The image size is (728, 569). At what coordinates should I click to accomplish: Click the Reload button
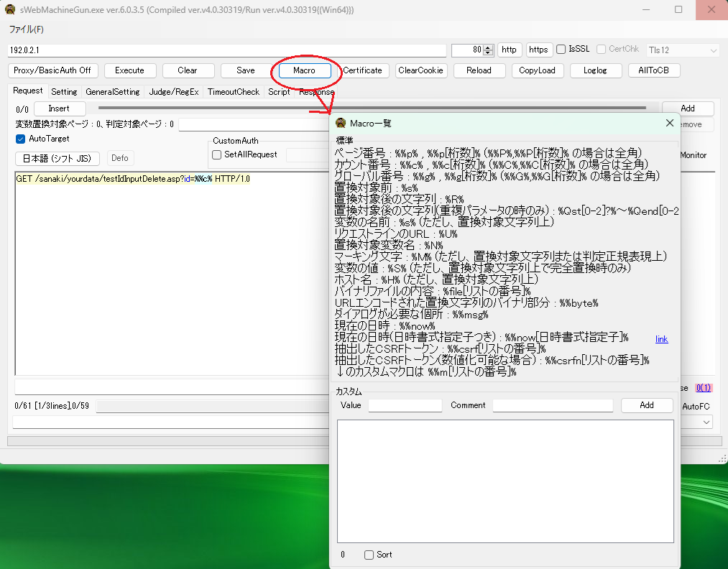click(479, 70)
